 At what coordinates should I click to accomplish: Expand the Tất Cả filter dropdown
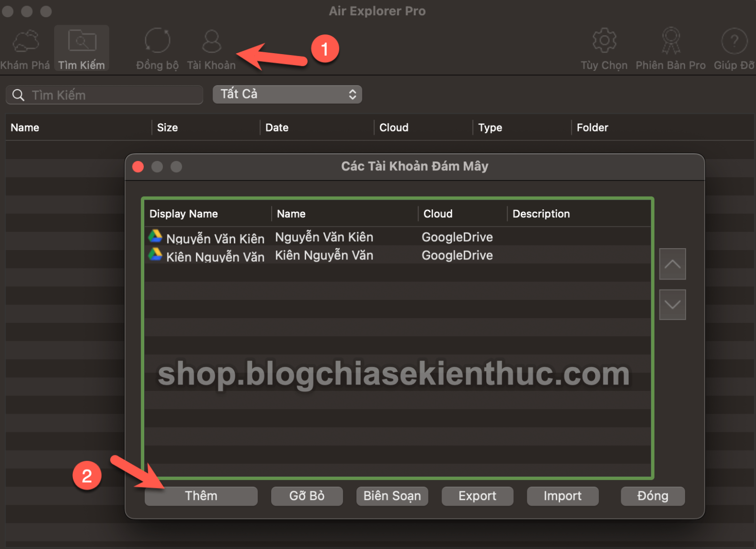287,95
